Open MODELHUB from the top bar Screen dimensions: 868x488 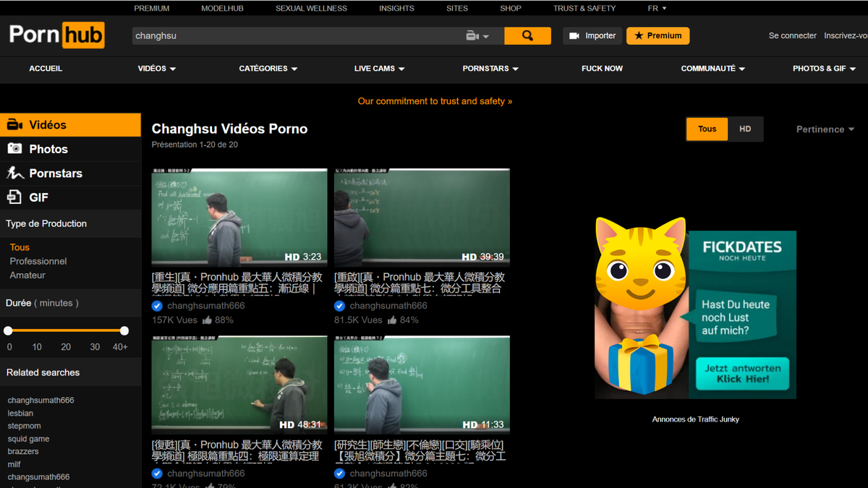click(x=222, y=9)
